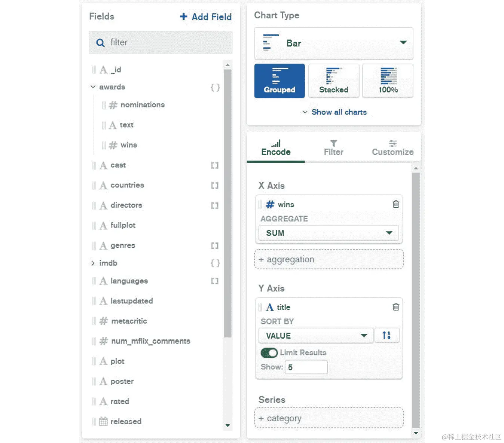Toggle the sort direction button
The width and height of the screenshot is (504, 443).
387,335
